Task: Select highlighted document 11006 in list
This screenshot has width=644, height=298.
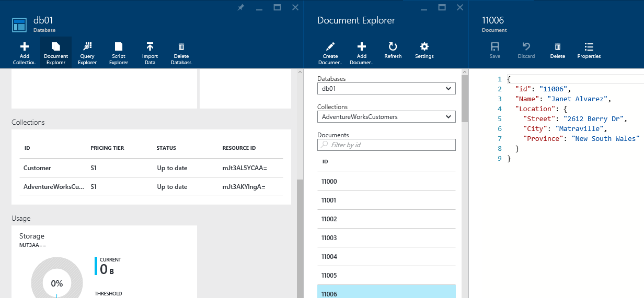Action: point(386,292)
